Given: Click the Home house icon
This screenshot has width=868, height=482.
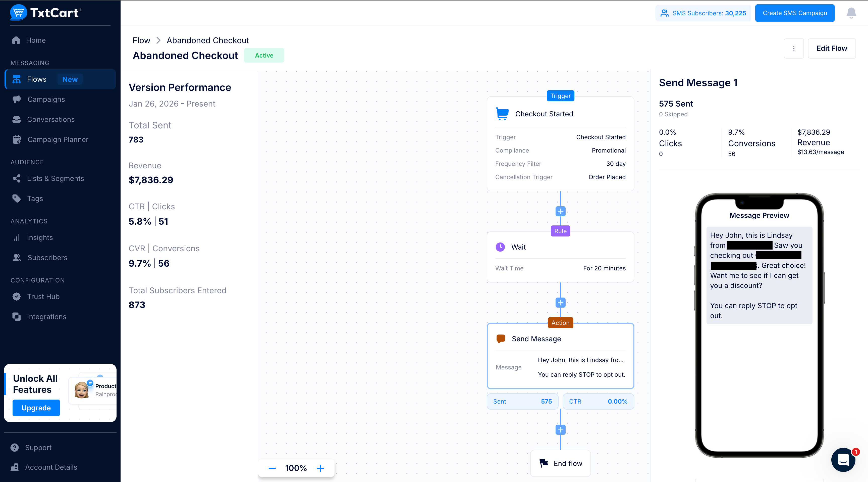Looking at the screenshot, I should click(x=16, y=40).
